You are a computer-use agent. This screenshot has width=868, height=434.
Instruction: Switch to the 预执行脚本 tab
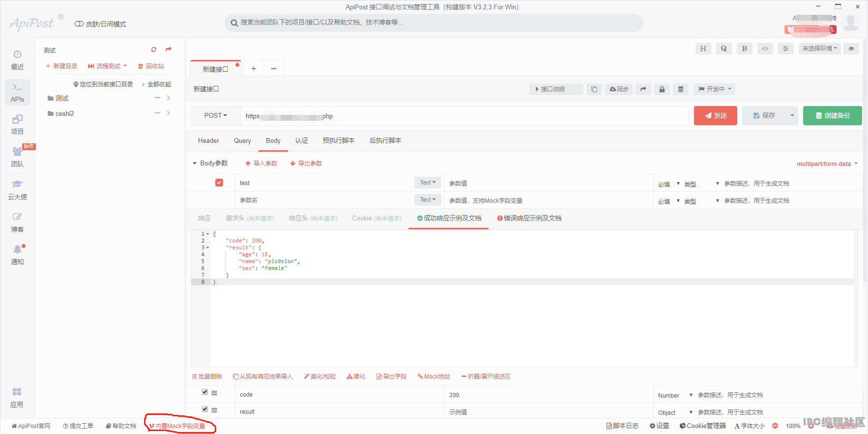coord(339,140)
